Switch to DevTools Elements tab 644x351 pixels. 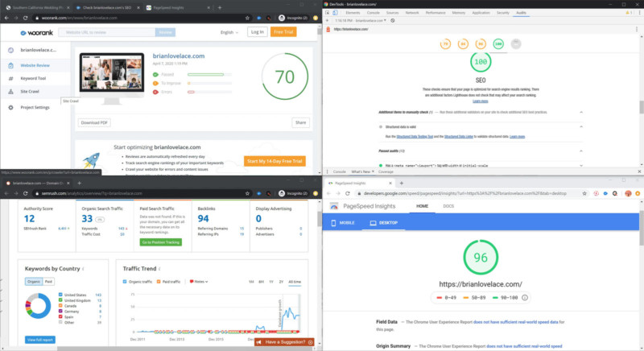tap(353, 13)
